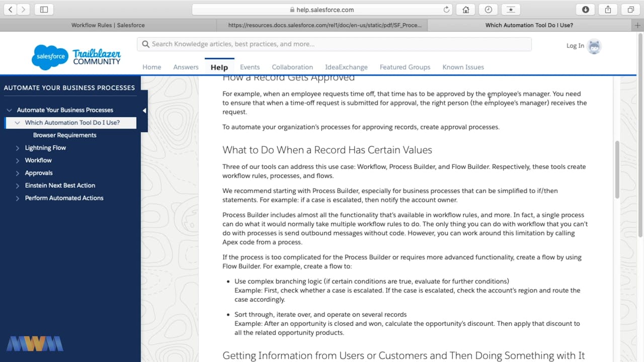The height and width of the screenshot is (362, 644).
Task: Open Browser Requirements sidebar link
Action: coord(64,135)
